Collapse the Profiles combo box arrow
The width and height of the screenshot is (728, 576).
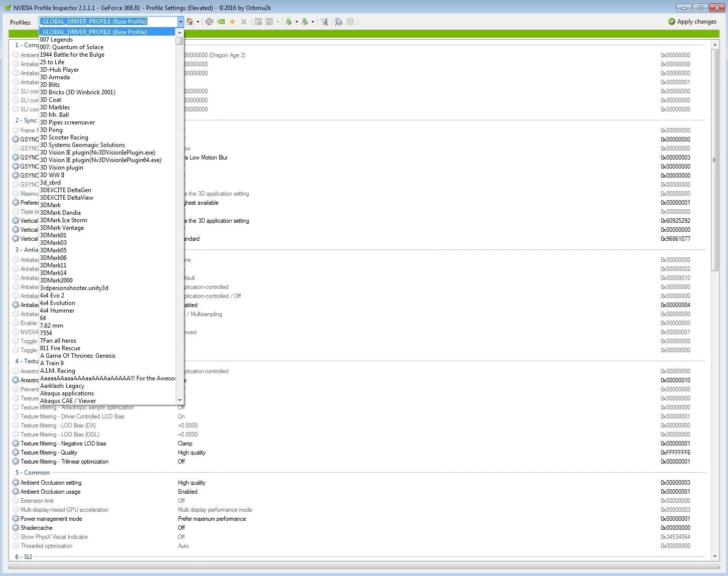pyautogui.click(x=181, y=22)
